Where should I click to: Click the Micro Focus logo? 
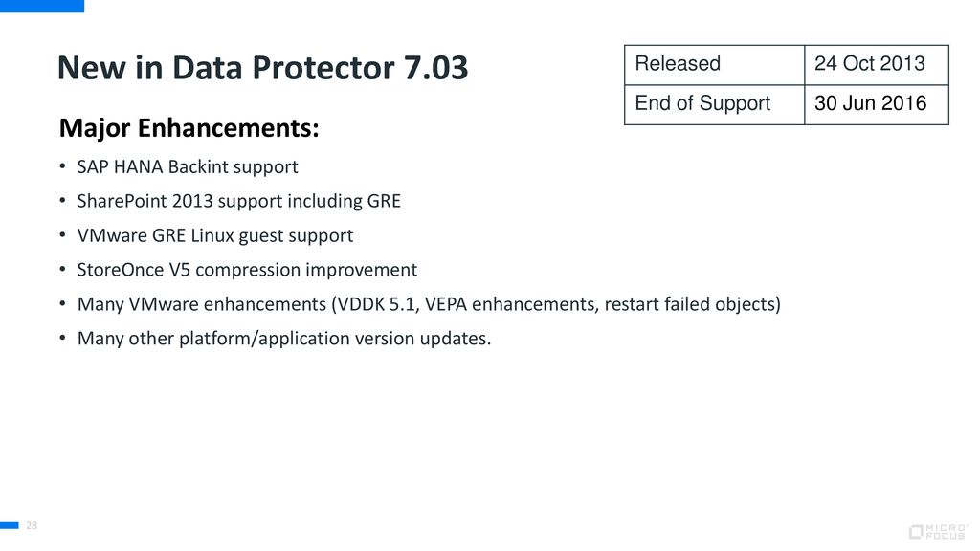938,532
